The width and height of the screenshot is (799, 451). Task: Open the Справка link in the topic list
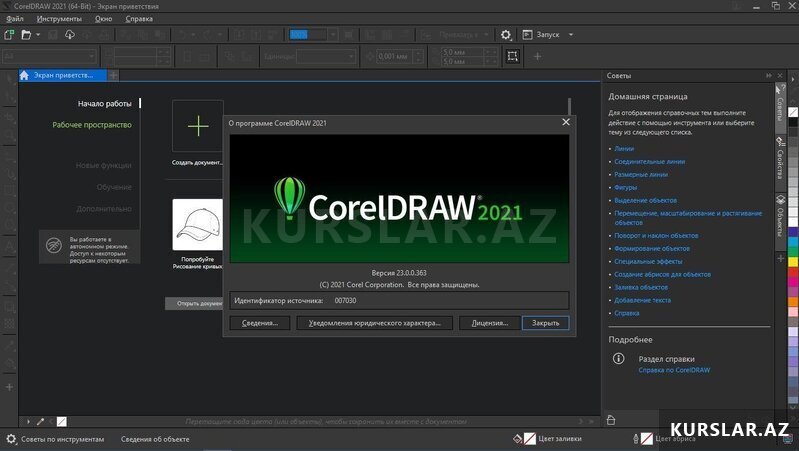tap(626, 313)
